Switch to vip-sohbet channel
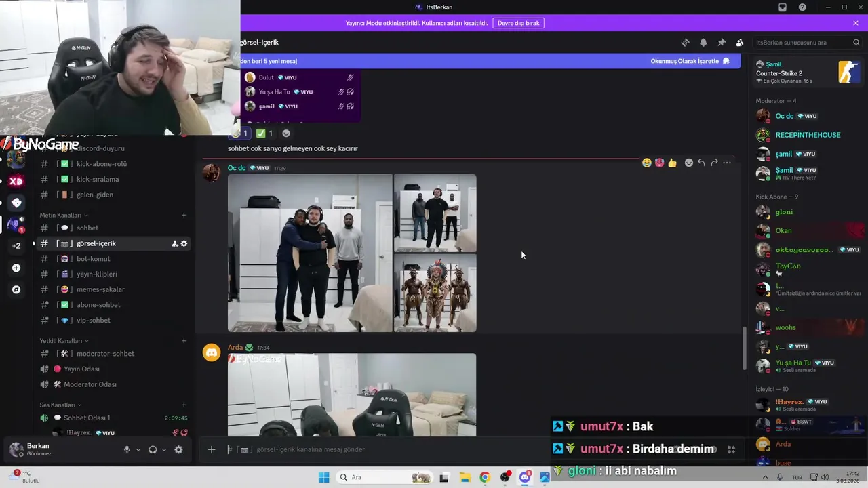Image resolution: width=868 pixels, height=488 pixels. [x=113, y=321]
